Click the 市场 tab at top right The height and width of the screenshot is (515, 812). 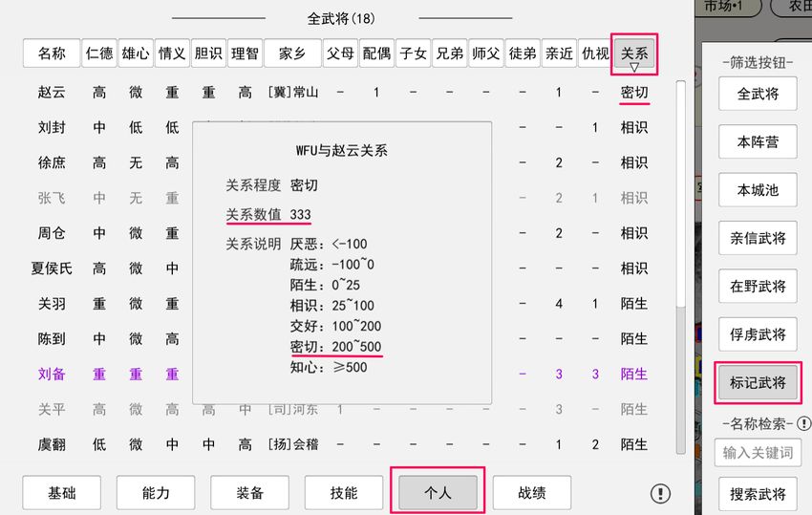733,7
